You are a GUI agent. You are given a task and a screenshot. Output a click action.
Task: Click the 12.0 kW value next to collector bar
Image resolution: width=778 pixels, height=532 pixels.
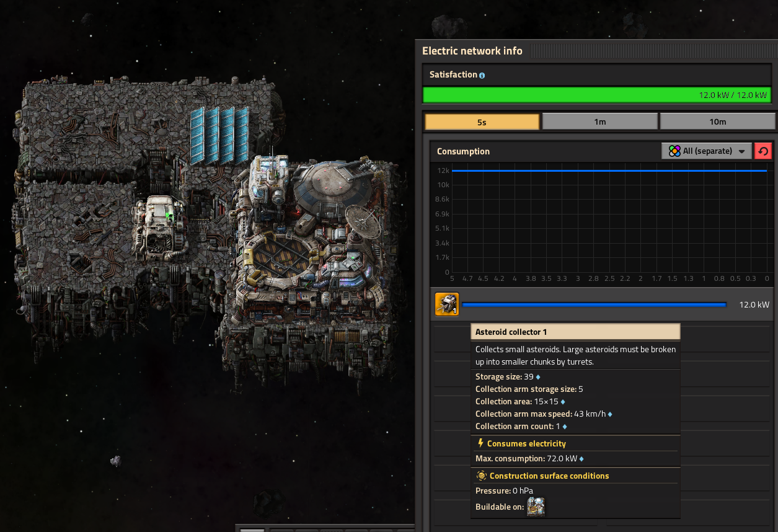tap(754, 304)
